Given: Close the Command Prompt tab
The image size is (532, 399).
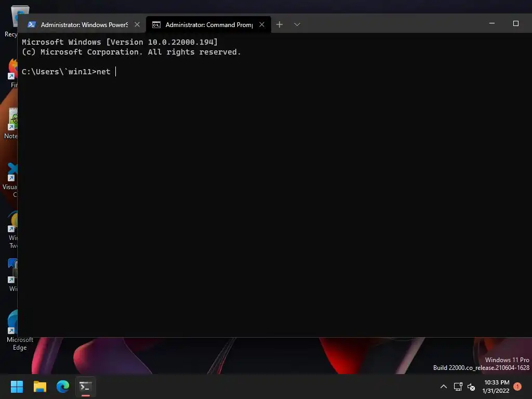Looking at the screenshot, I should pyautogui.click(x=262, y=24).
